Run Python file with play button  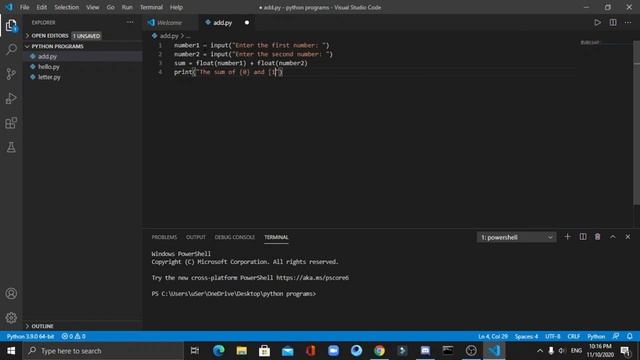tap(597, 22)
